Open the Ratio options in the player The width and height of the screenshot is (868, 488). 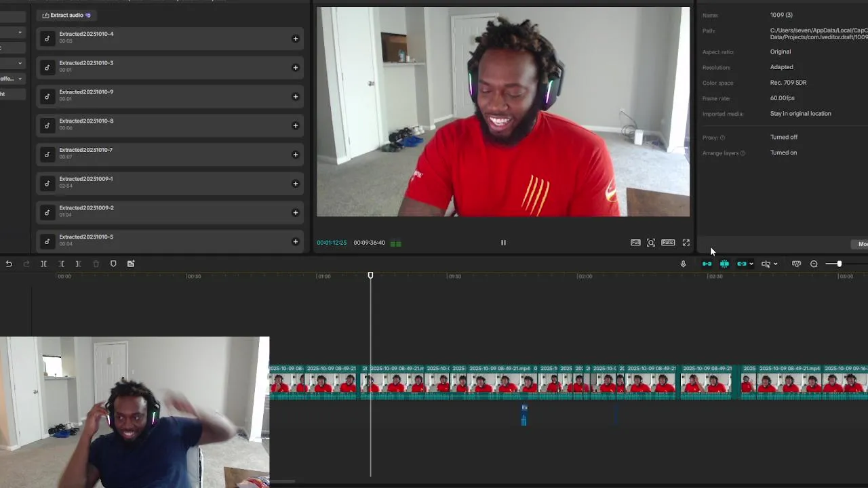pyautogui.click(x=668, y=243)
